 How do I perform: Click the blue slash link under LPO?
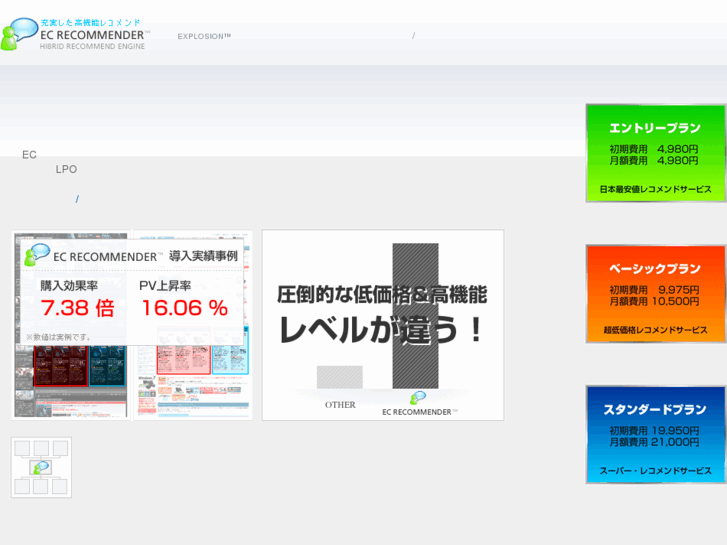pyautogui.click(x=77, y=199)
